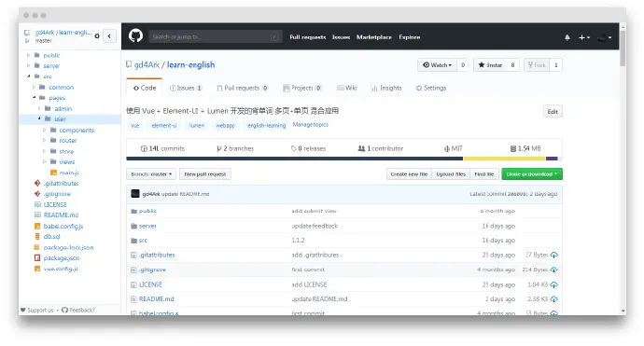Open the Insights tab
644x346 pixels.
(386, 88)
